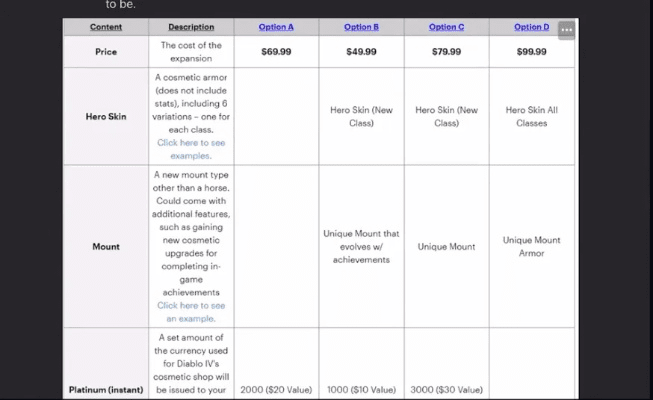
Task: Select the mount that evolves with achievements cell
Action: pos(361,246)
